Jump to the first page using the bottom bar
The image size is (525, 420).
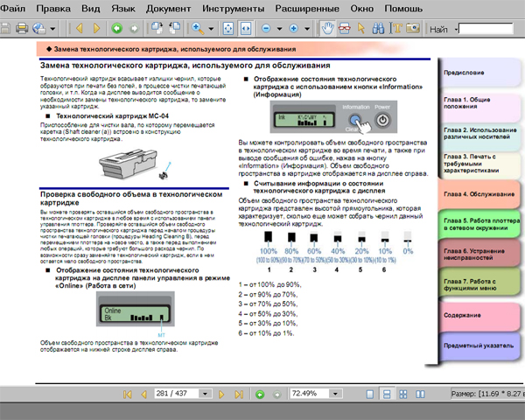point(127,395)
